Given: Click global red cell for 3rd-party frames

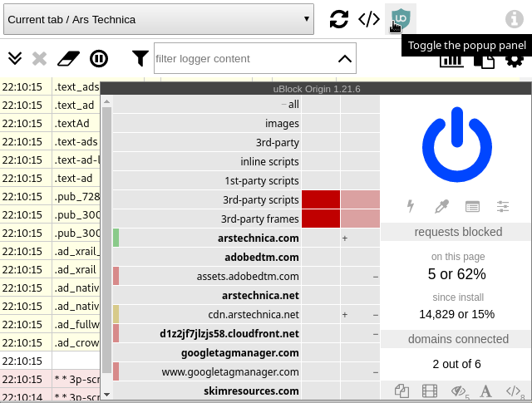Looking at the screenshot, I should coord(321,219).
